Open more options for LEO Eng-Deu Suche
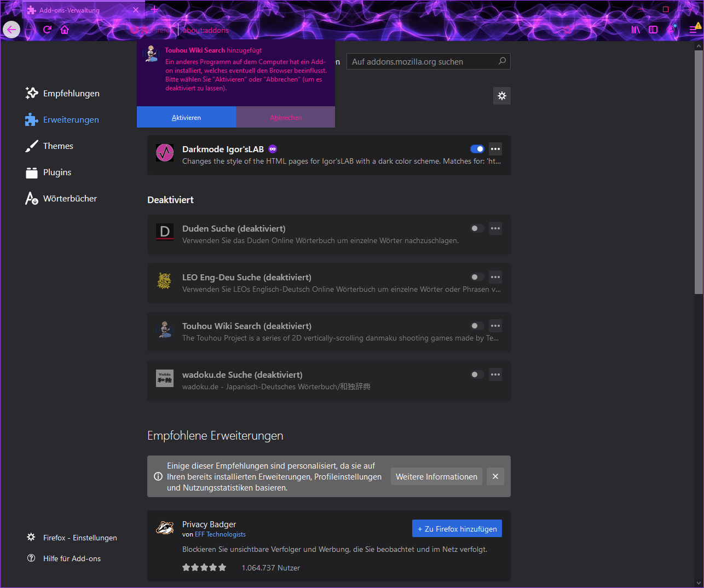This screenshot has width=704, height=588. [495, 277]
